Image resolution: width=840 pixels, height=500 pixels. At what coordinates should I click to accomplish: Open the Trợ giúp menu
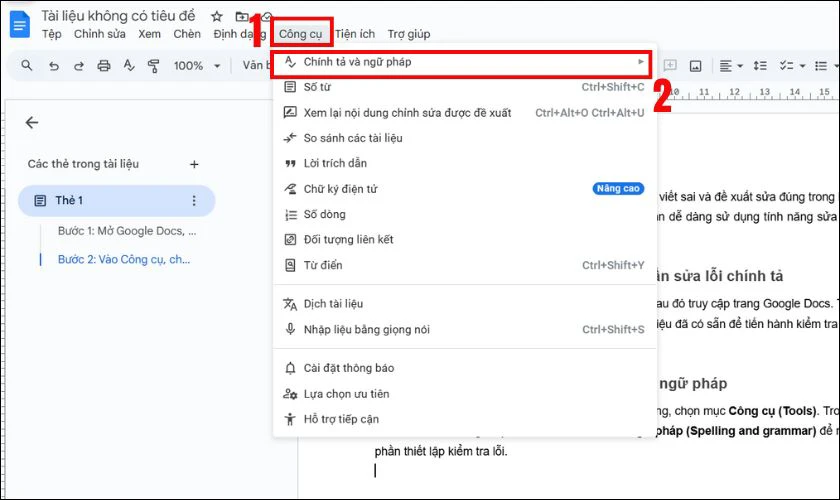(x=409, y=34)
